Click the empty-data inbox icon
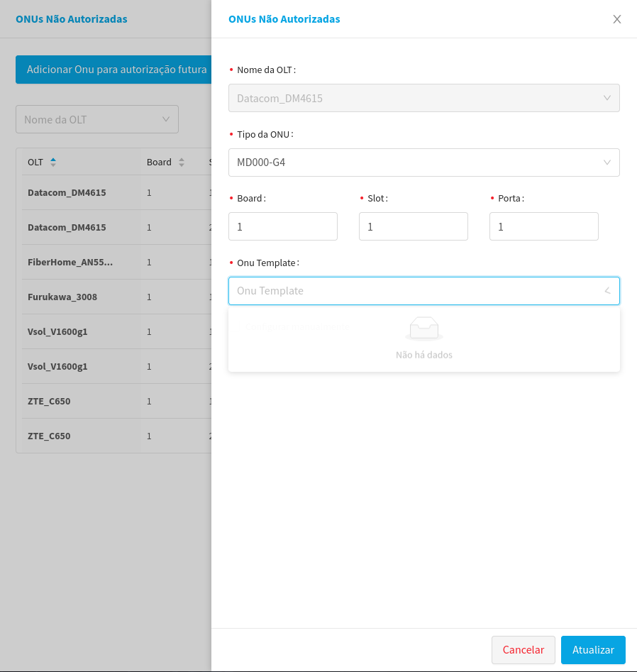Image resolution: width=637 pixels, height=672 pixels. (x=423, y=328)
